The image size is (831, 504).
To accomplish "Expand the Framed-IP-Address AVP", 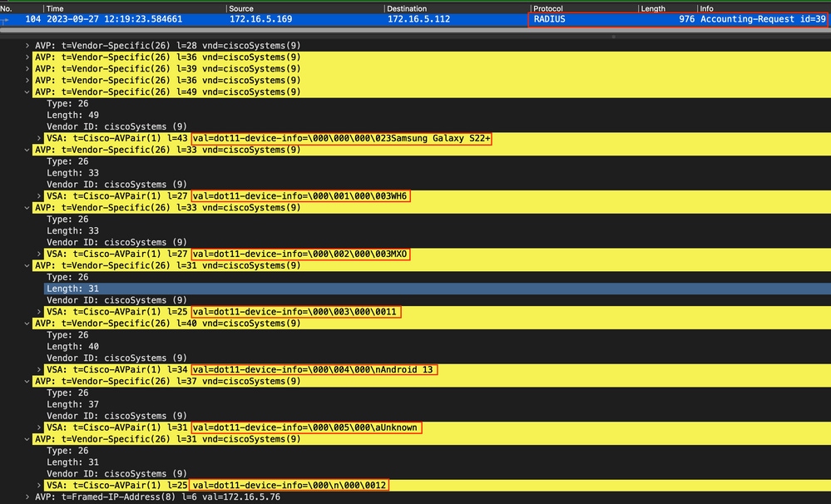I will (27, 497).
